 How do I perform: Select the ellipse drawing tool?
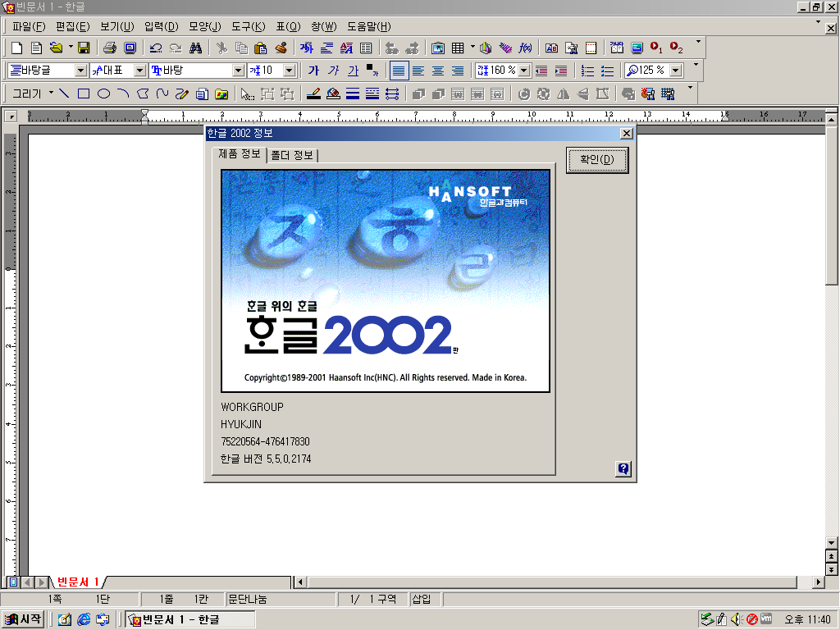pyautogui.click(x=103, y=94)
